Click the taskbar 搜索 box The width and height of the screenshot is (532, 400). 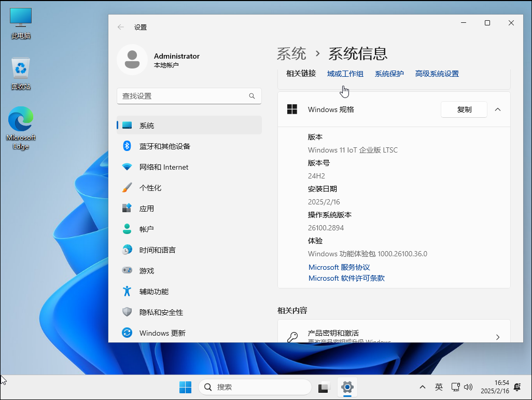point(255,387)
